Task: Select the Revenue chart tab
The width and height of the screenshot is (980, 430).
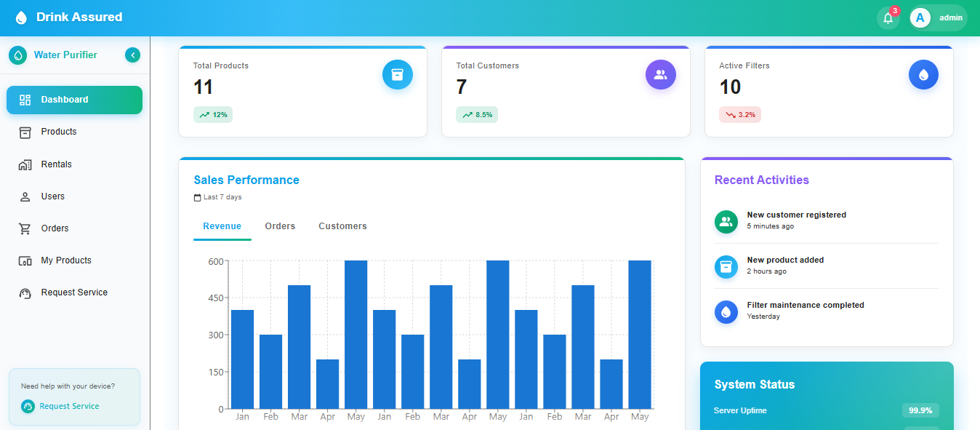Action: pyautogui.click(x=222, y=226)
